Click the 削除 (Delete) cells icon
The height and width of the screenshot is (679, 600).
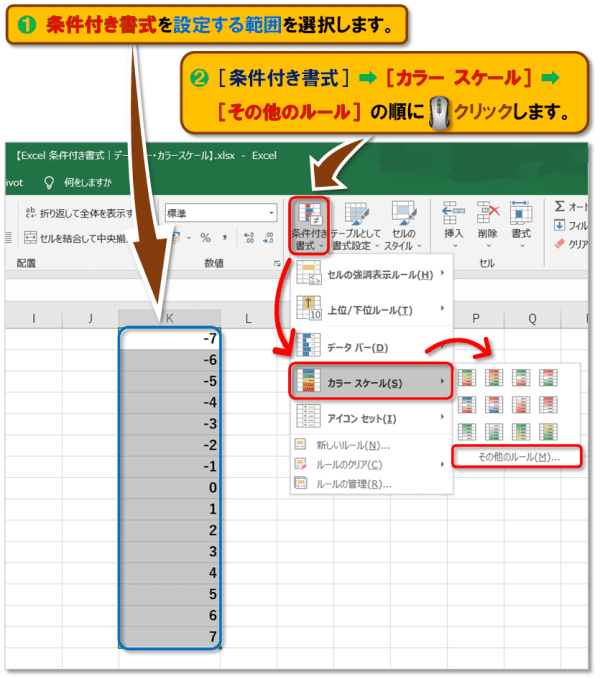[x=488, y=212]
